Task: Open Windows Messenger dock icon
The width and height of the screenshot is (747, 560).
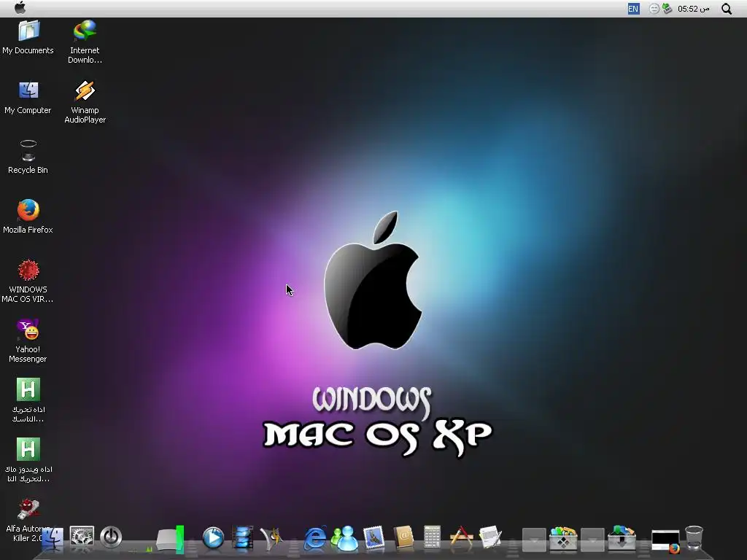Action: click(x=344, y=539)
